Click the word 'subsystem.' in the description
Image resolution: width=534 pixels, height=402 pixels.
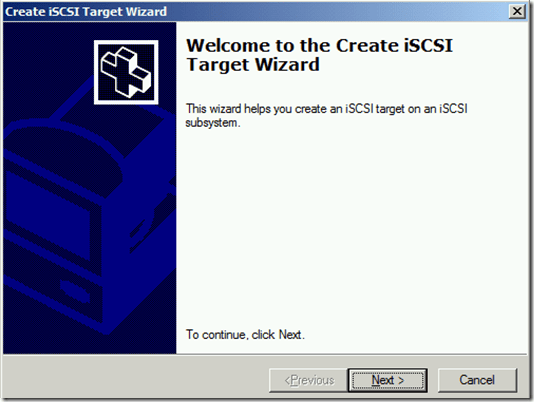pos(213,123)
